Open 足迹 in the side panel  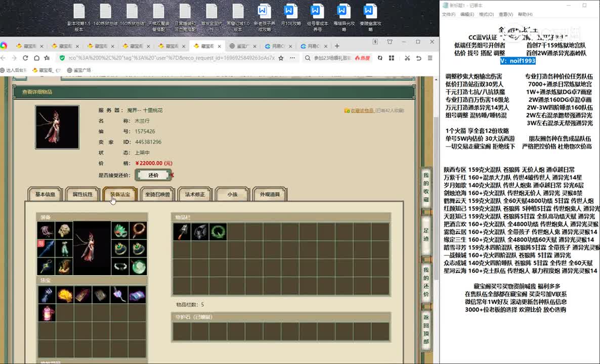[426, 235]
